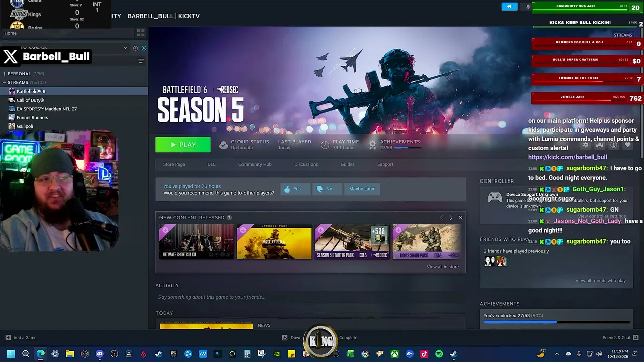Open Xbox app from taskbar

395,354
